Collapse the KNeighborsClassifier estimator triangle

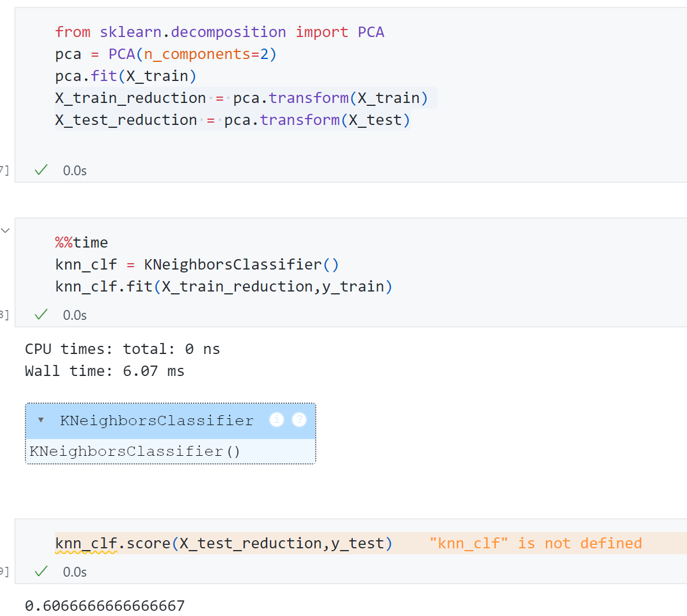click(x=41, y=420)
